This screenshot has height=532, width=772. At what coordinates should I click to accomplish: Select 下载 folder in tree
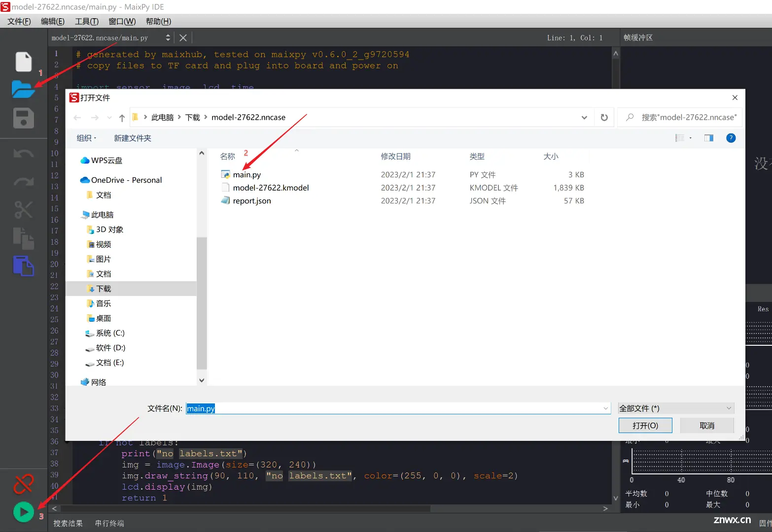[x=131, y=289]
